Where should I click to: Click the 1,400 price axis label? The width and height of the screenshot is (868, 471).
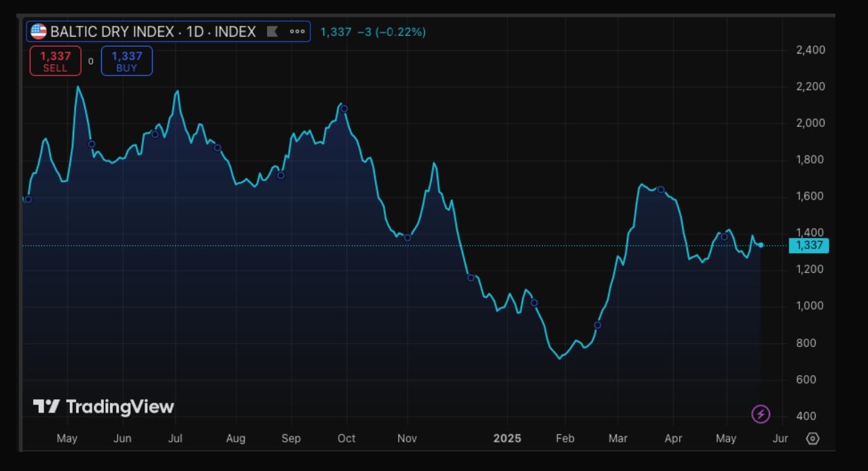tap(810, 233)
